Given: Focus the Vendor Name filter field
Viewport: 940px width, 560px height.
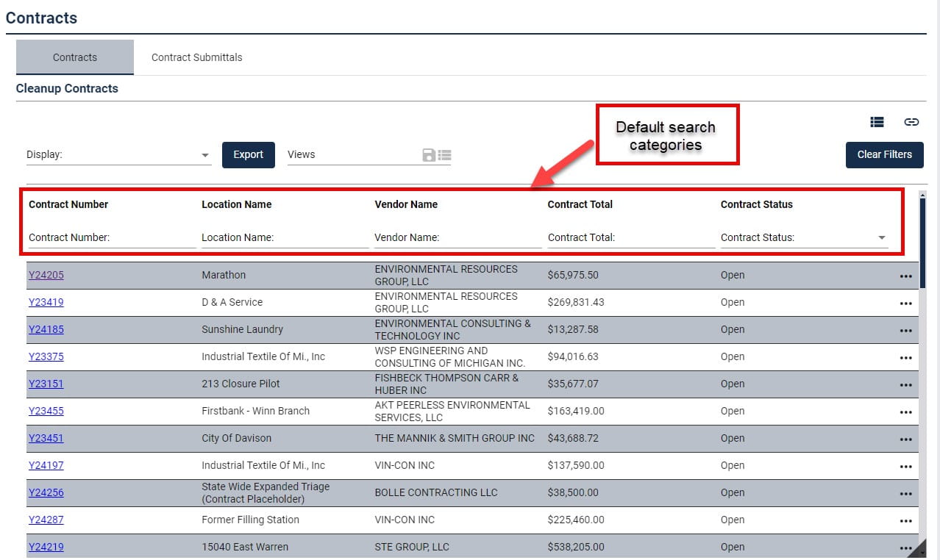Looking at the screenshot, I should tap(458, 237).
